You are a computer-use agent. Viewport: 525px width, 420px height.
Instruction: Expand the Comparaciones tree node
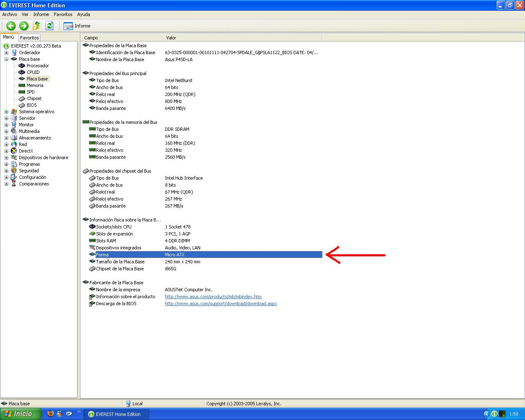click(x=6, y=184)
